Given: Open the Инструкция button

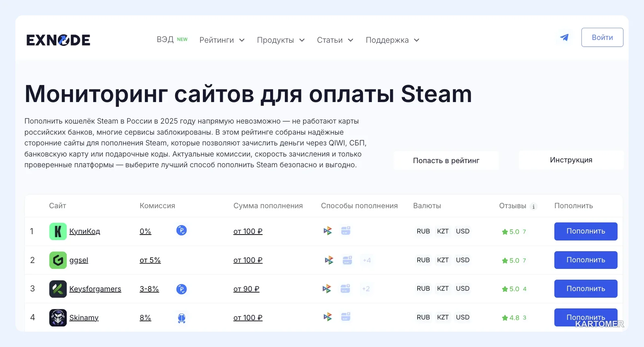Looking at the screenshot, I should click(x=571, y=160).
